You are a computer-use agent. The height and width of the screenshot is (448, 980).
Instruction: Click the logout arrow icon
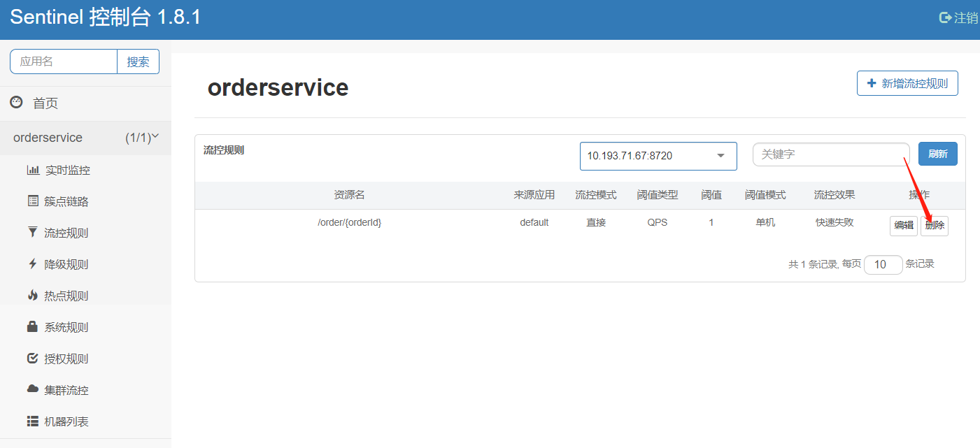pos(946,17)
